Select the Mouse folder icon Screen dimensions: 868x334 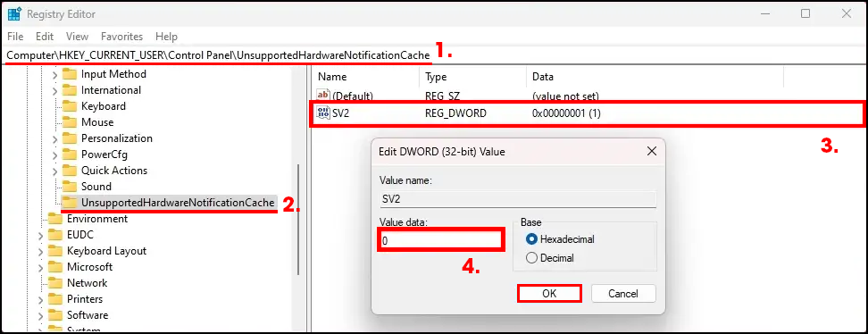pyautogui.click(x=69, y=122)
